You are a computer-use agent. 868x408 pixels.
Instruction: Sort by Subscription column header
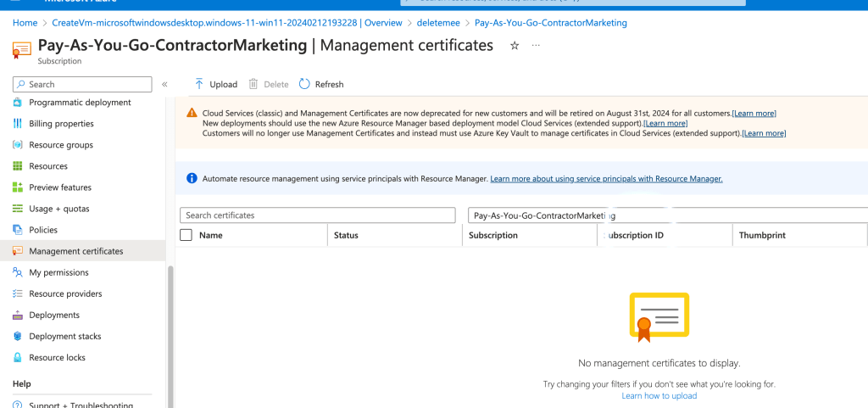(x=493, y=235)
